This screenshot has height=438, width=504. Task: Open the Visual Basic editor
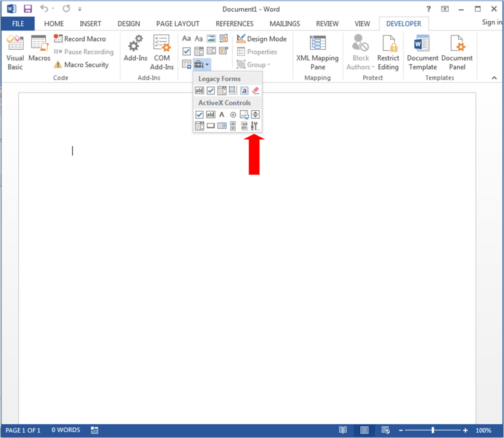click(15, 52)
